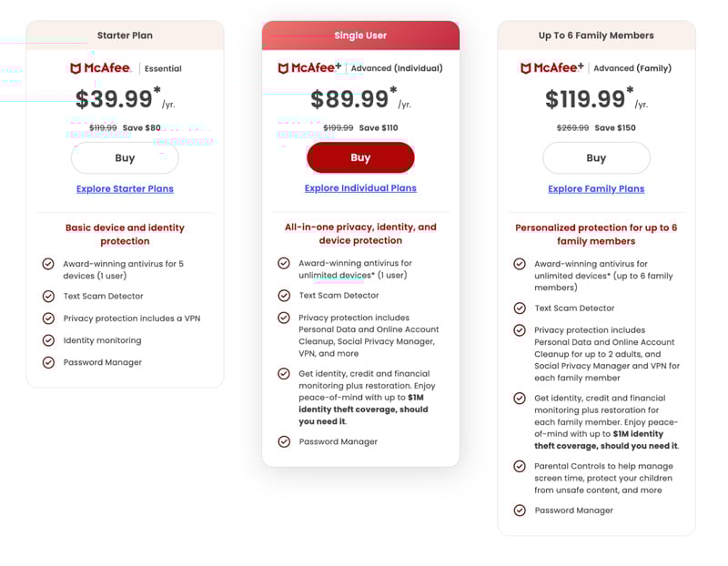Click checkmark beside Starter Plan Text Scam Detector
This screenshot has height=566, width=728.
click(48, 296)
